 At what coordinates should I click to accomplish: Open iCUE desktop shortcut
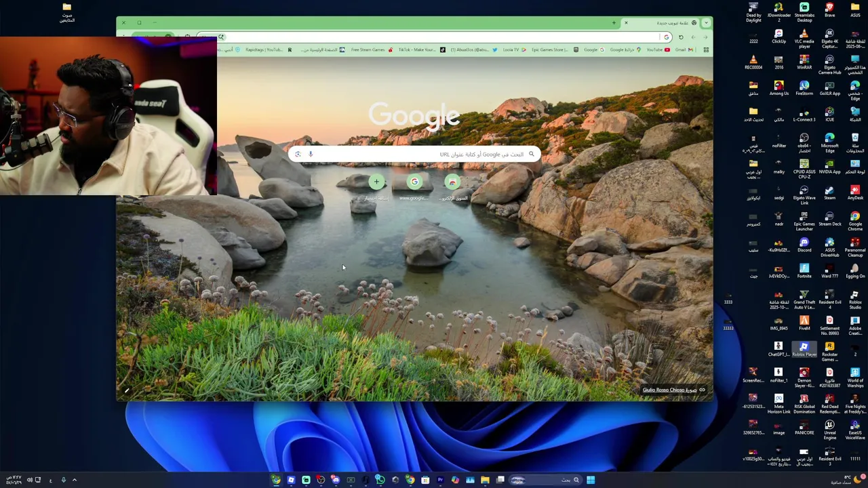829,115
